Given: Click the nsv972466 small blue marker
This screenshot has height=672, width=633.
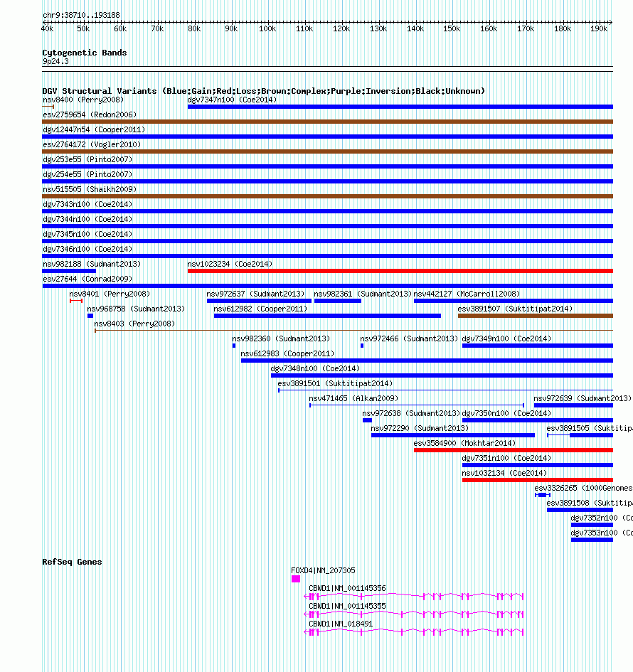Looking at the screenshot, I should point(362,346).
